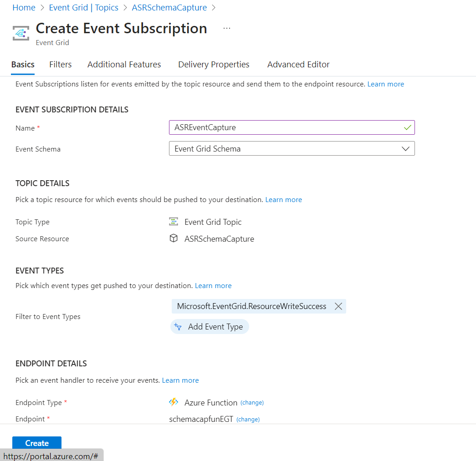Click inside the ASREventCapture name field
Viewport: 476px width, 461px height.
(x=273, y=127)
